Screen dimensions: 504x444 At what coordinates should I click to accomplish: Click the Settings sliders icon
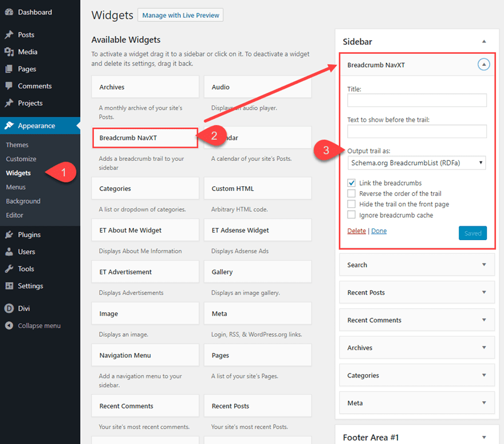9,286
